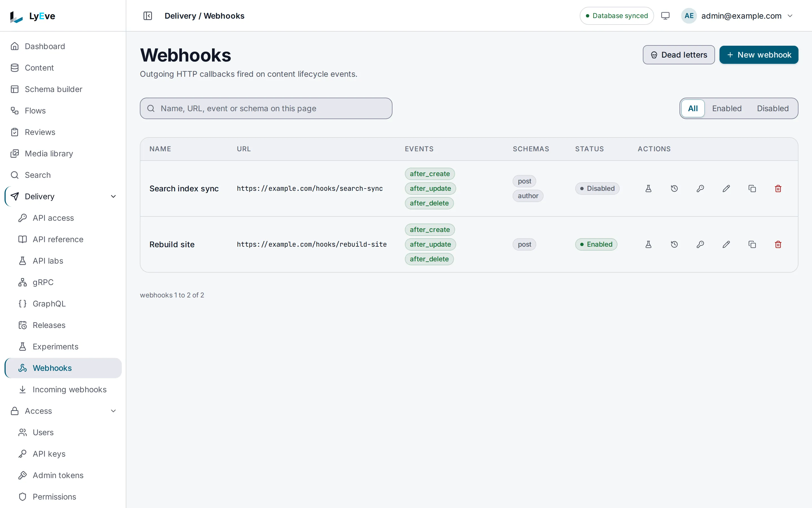Click the monitor theme icon in header
812x508 pixels.
coord(665,16)
